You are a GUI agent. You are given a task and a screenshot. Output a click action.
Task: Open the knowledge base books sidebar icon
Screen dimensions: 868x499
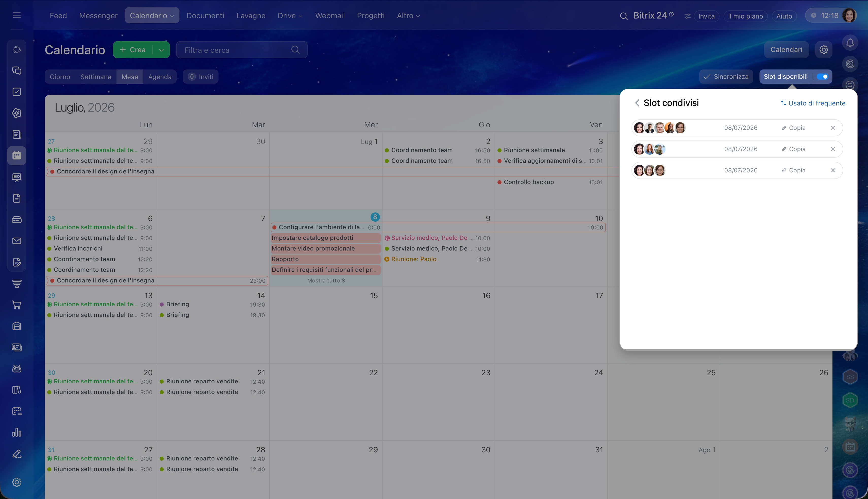pos(17,390)
